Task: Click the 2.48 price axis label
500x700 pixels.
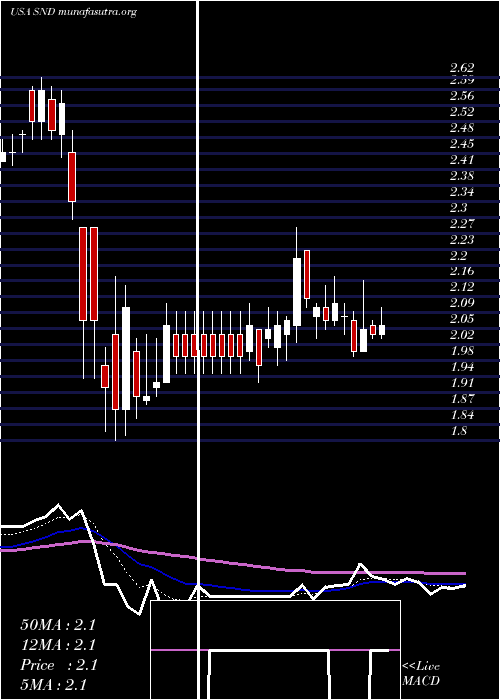Action: [x=462, y=128]
